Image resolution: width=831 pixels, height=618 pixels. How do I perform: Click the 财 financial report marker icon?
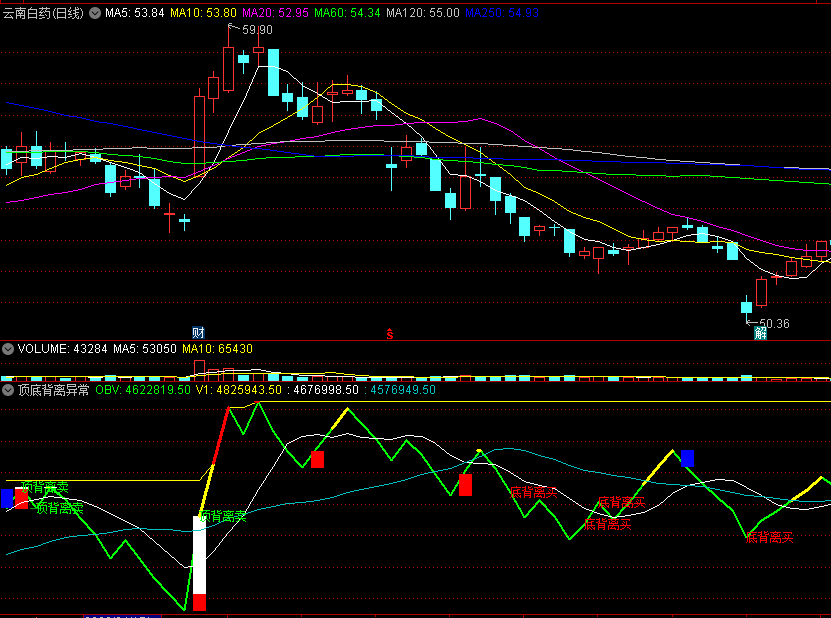[198, 332]
